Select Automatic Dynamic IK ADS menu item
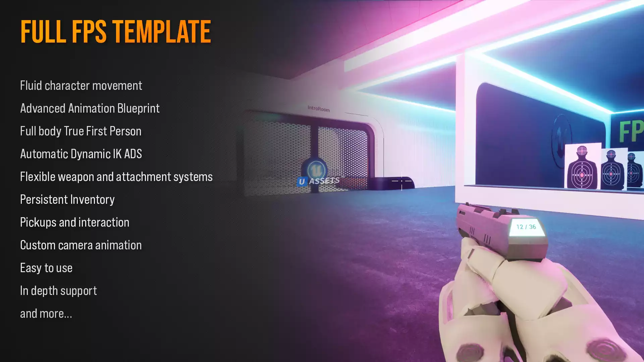 click(x=80, y=154)
